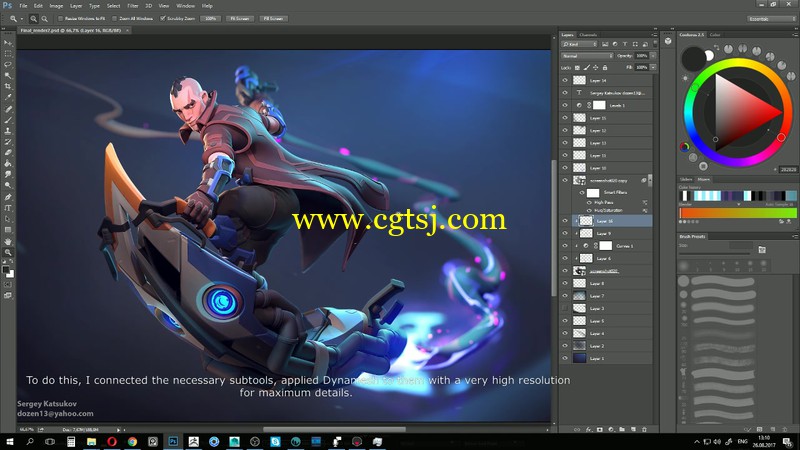Image resolution: width=800 pixels, height=450 pixels.
Task: Choose Zoom Out mode in options bar
Action: click(44, 18)
